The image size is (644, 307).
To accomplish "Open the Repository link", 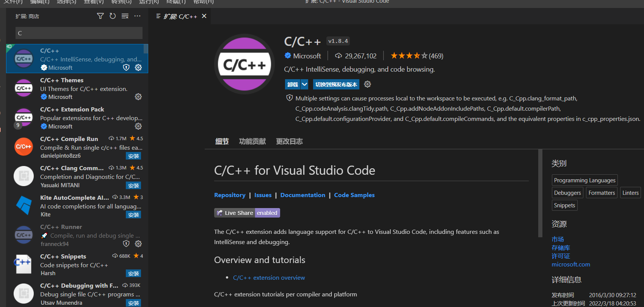I will [x=230, y=195].
